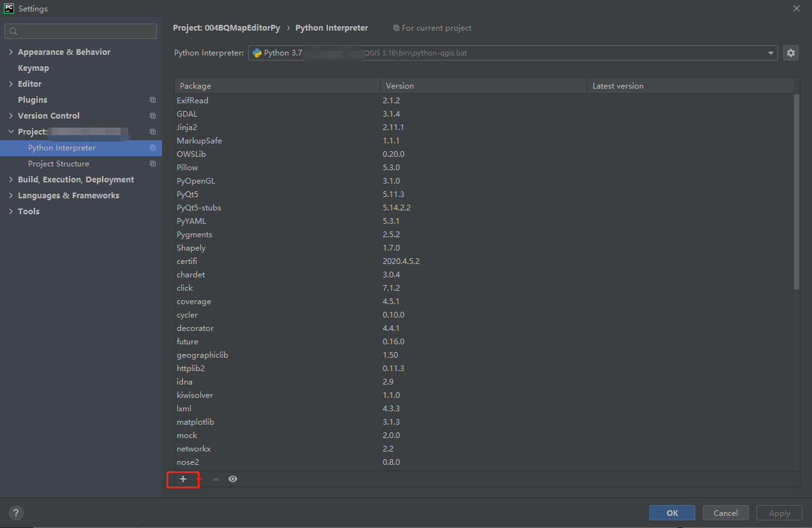Click version 2020.4.5.2 of certifi
Screen dimensions: 812x528
401,261
